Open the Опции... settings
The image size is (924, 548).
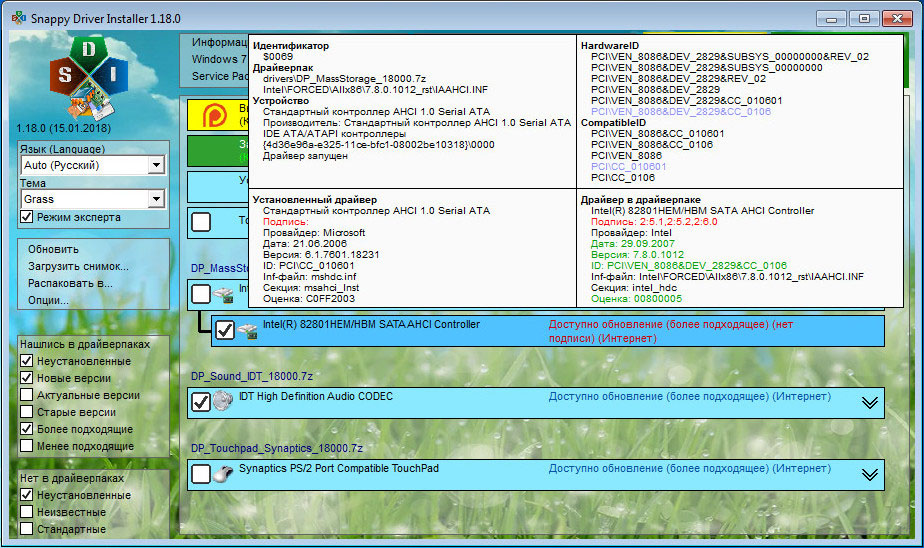pos(48,301)
